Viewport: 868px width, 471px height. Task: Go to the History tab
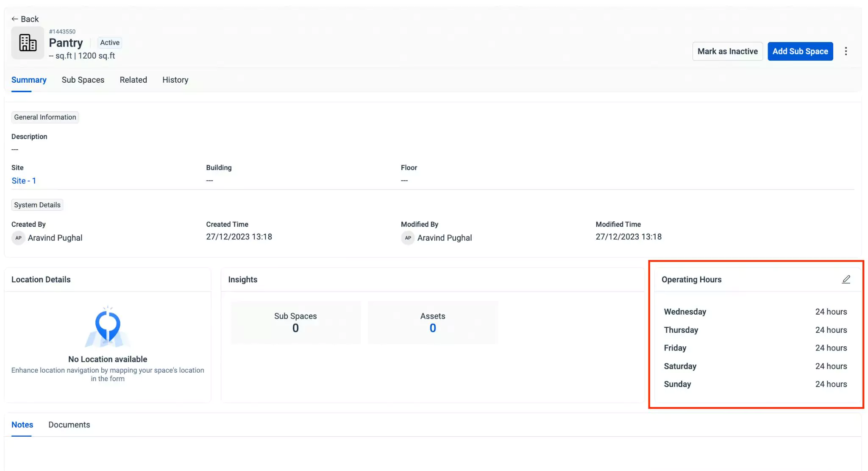coord(175,80)
